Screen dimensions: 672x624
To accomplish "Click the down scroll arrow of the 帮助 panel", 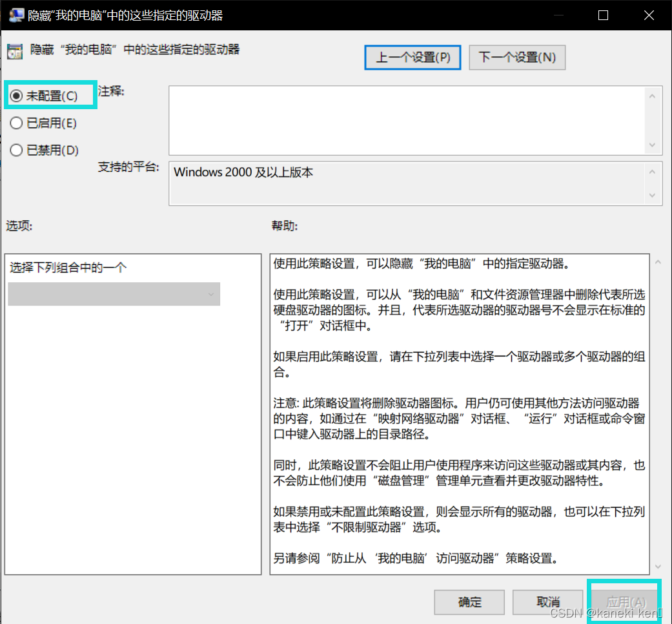I will pos(658,567).
